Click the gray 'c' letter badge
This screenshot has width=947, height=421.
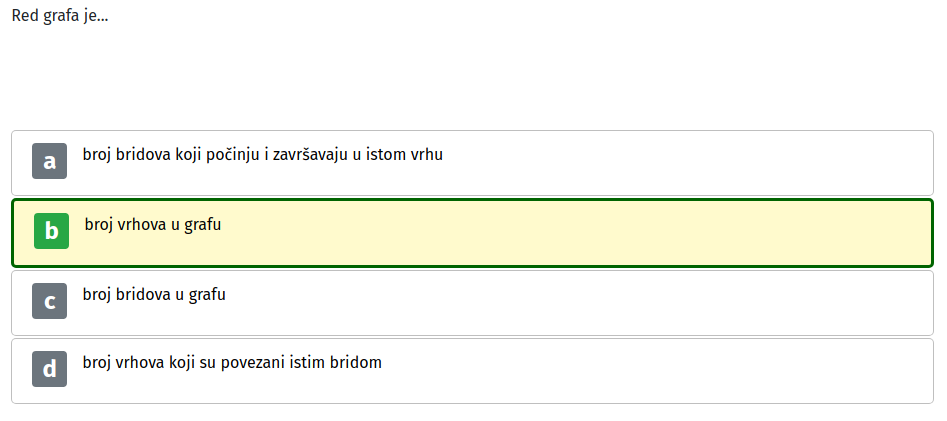[x=50, y=301]
